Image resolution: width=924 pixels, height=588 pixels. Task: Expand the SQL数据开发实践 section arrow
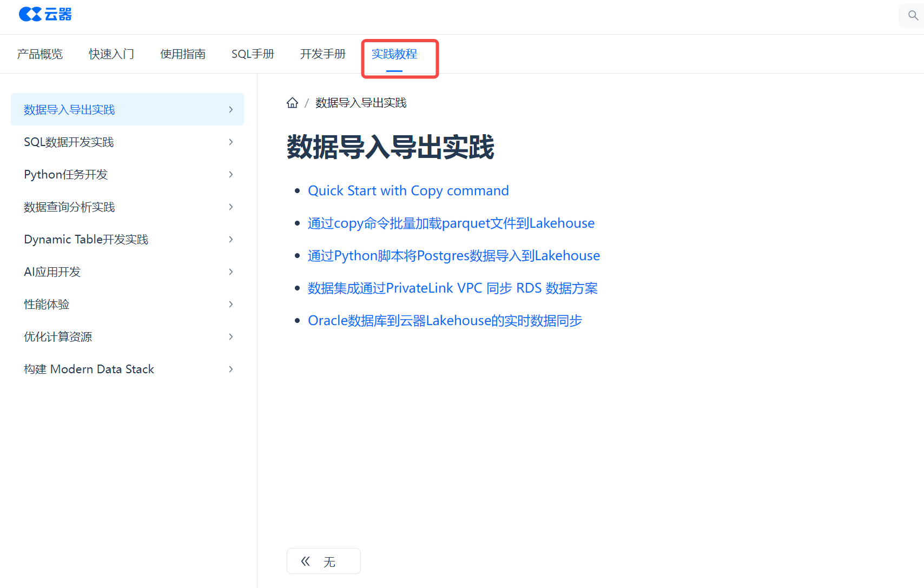click(231, 142)
